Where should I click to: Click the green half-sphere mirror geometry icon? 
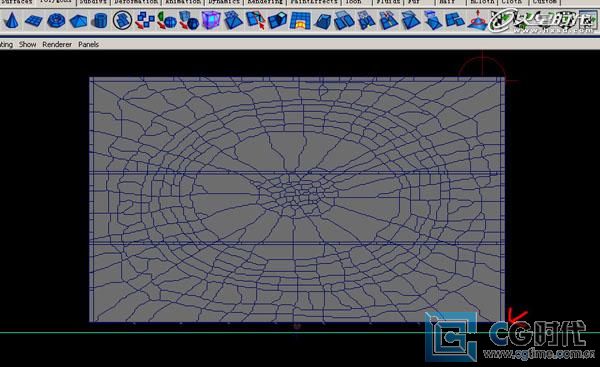[x=167, y=20]
